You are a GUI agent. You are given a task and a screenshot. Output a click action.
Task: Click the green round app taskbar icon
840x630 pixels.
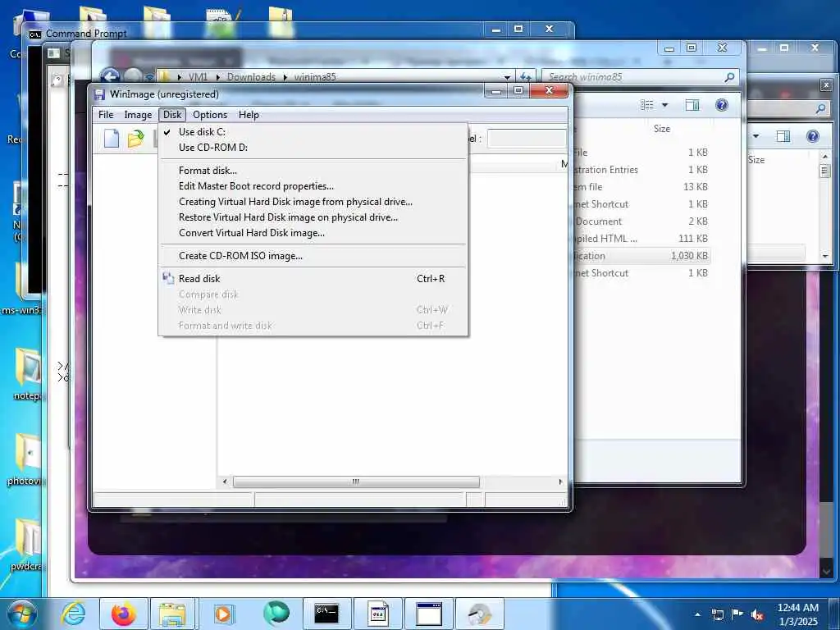pyautogui.click(x=276, y=614)
